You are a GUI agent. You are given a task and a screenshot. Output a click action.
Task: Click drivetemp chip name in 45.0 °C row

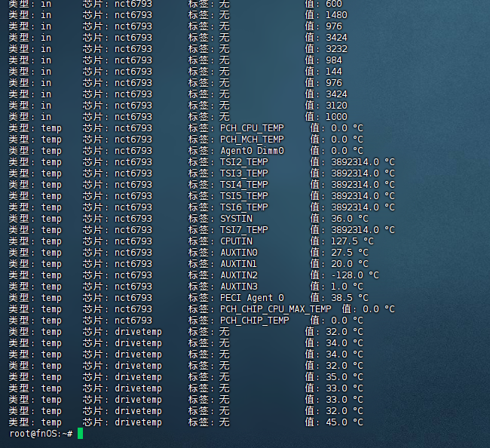coord(138,422)
